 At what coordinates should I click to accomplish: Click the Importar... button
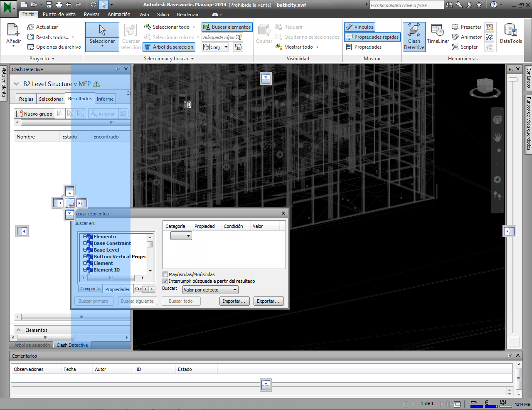(234, 301)
